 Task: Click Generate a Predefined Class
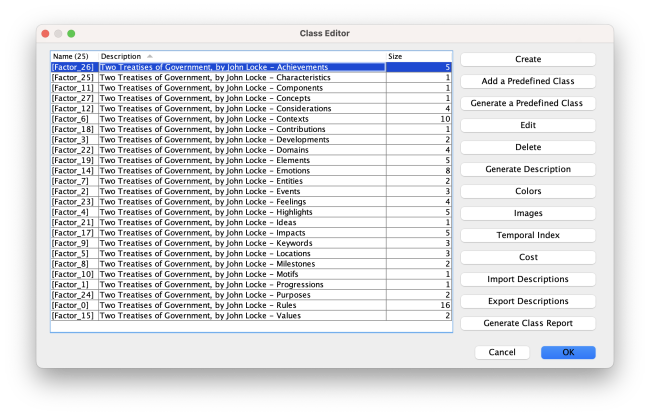528,103
